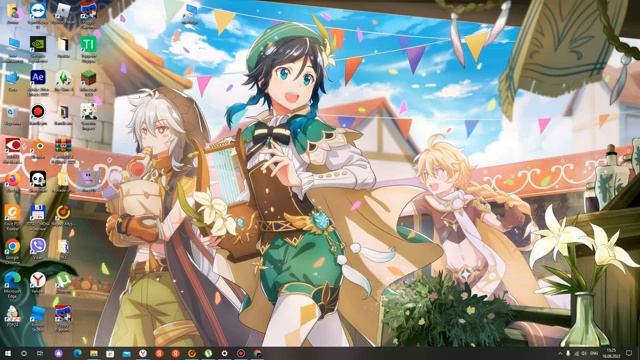This screenshot has width=640, height=360.
Task: Open the TeamViewer desktop shortcut
Action: 38,11
